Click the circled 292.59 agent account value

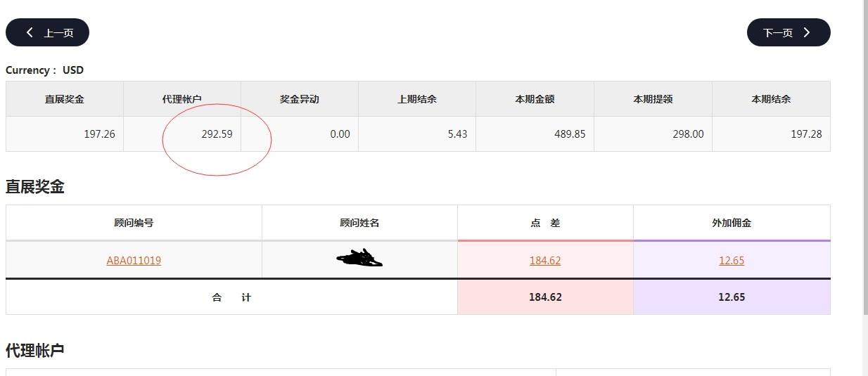(x=217, y=134)
